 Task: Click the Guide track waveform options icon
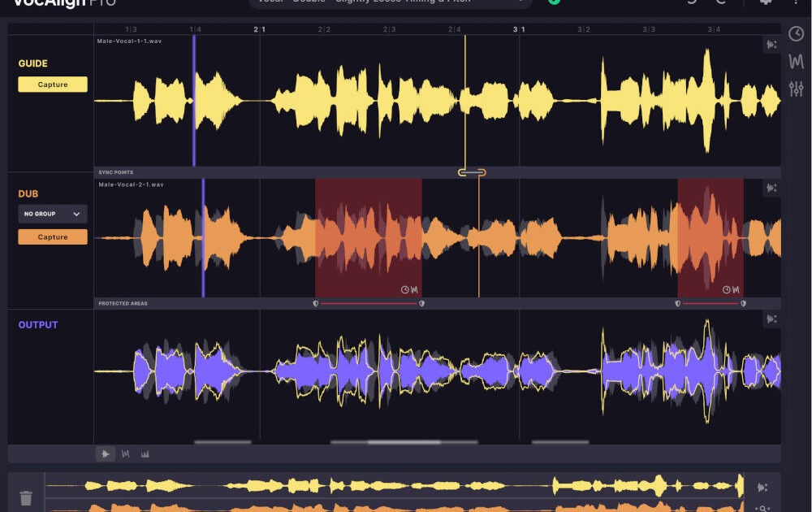click(771, 45)
